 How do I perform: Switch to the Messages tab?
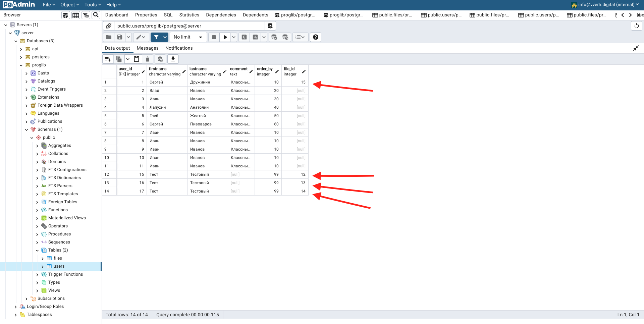[148, 48]
